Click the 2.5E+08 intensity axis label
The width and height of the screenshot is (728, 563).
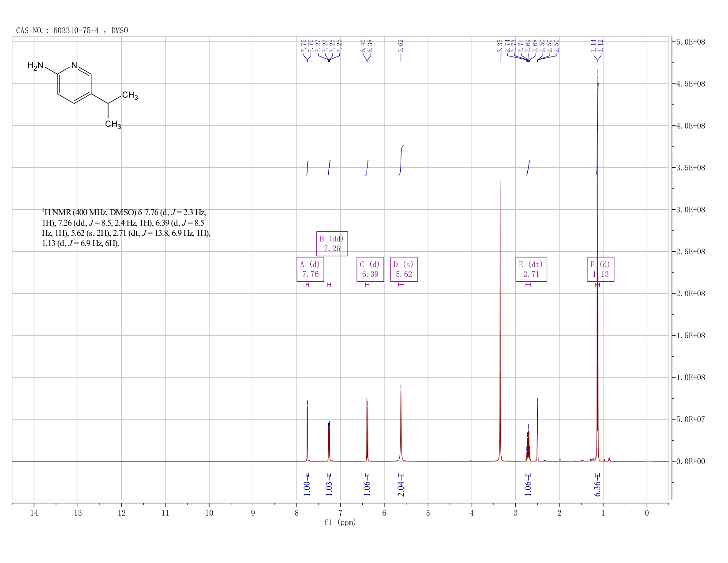pyautogui.click(x=690, y=252)
